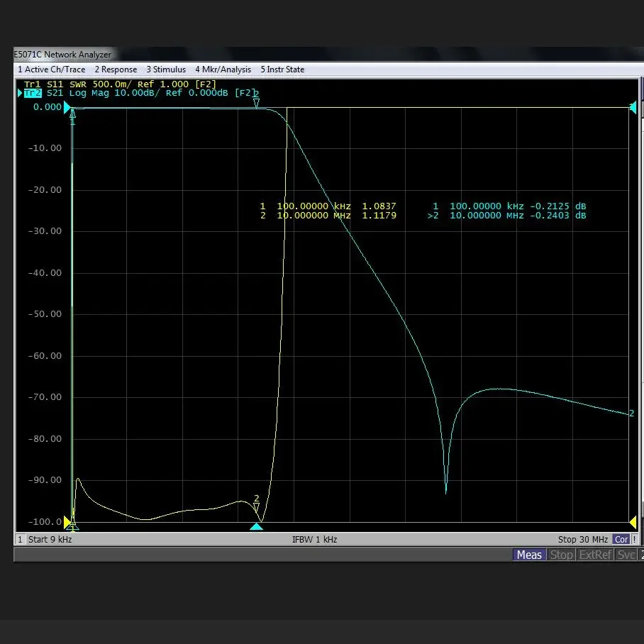Viewport: 644px width, 644px height.
Task: Open the Active Ch/Trace menu
Action: [x=51, y=70]
